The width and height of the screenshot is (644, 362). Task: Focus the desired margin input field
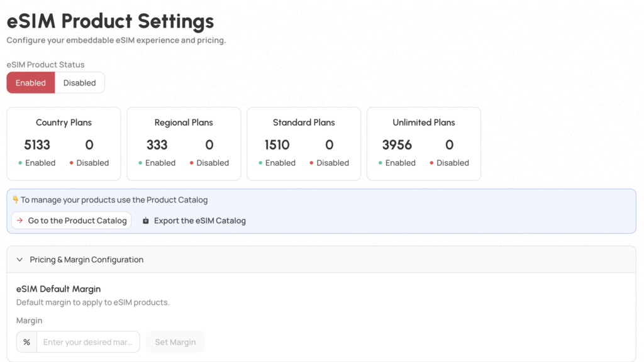pyautogui.click(x=88, y=343)
